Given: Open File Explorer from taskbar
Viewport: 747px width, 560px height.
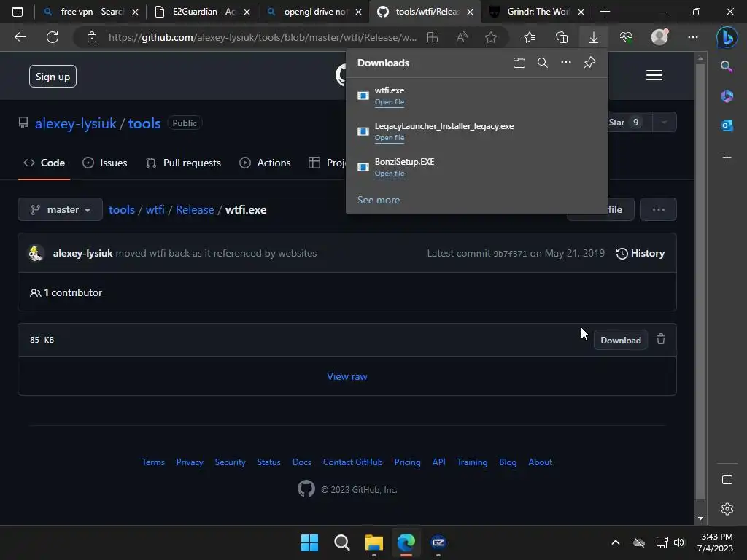Looking at the screenshot, I should (x=374, y=542).
